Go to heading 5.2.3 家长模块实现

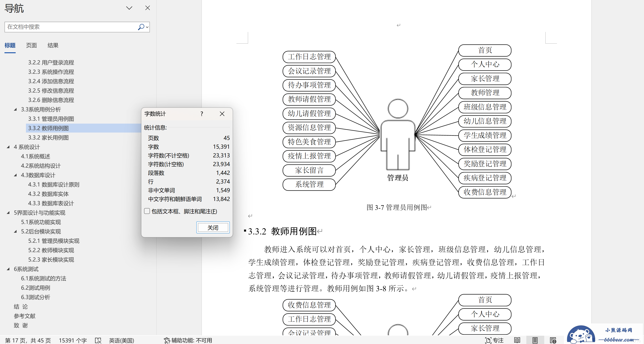[x=51, y=260]
